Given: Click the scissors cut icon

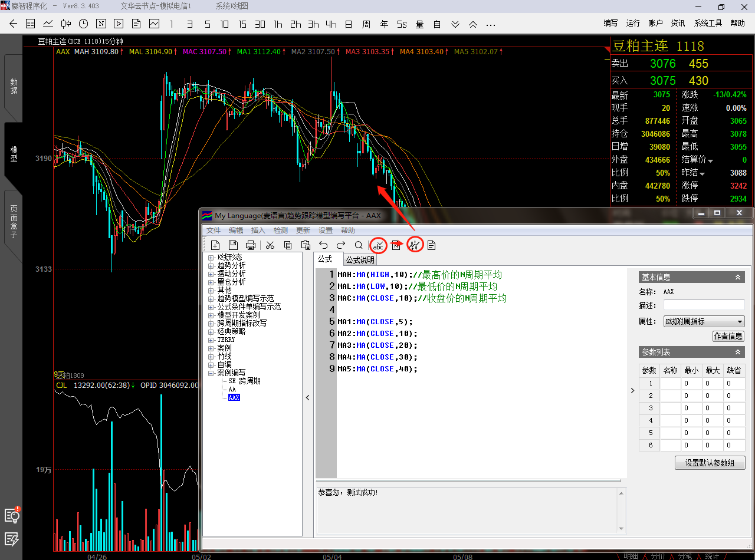Looking at the screenshot, I should tap(270, 245).
